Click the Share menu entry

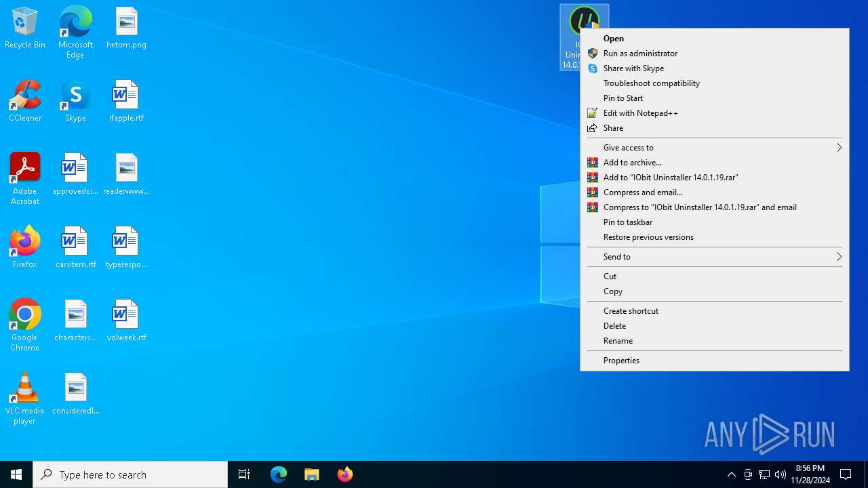[715, 128]
